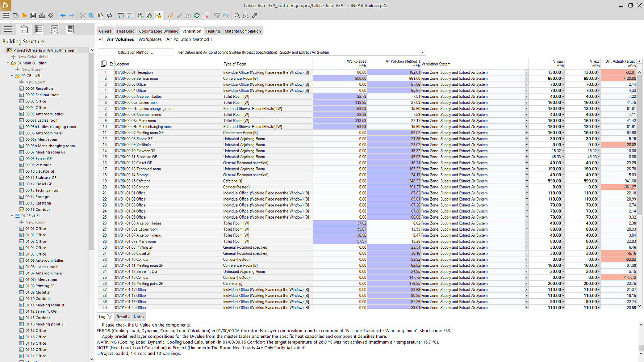
Task: Click the copy icon in toolbar
Action: [92, 16]
